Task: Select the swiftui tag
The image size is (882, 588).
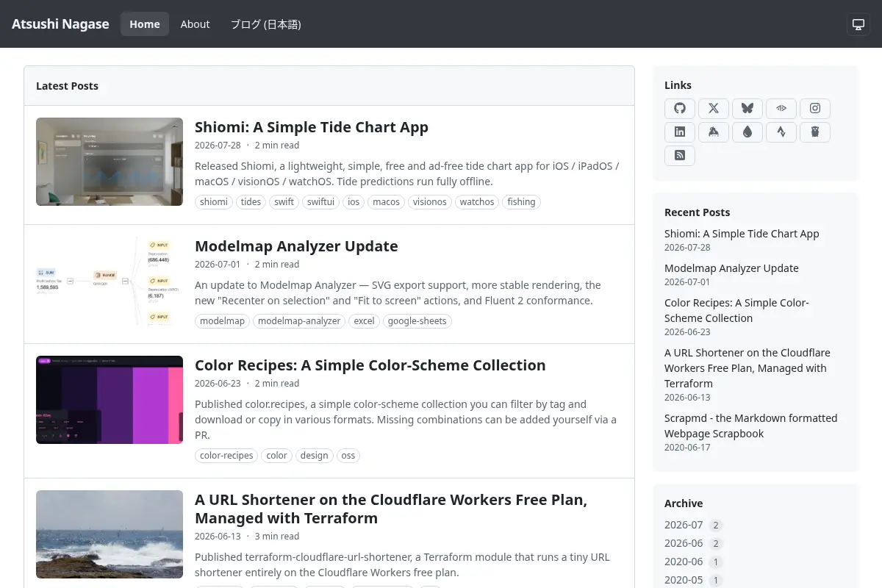Action: (320, 202)
